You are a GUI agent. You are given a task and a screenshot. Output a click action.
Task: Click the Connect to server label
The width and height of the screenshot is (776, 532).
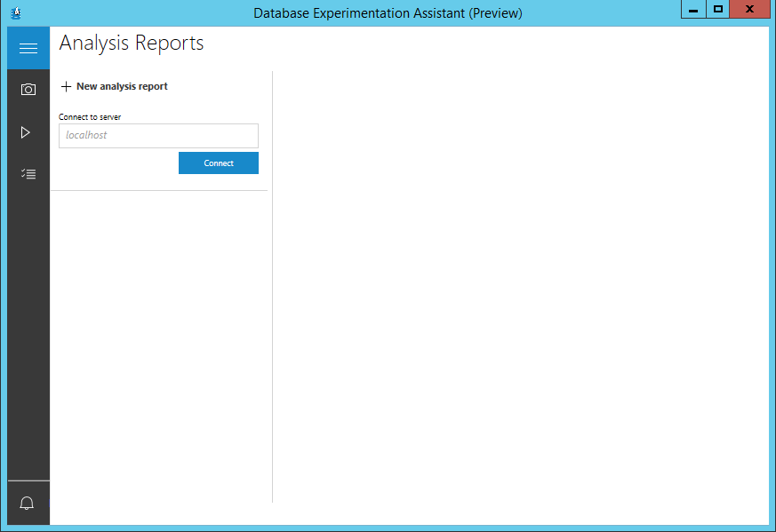coord(90,117)
